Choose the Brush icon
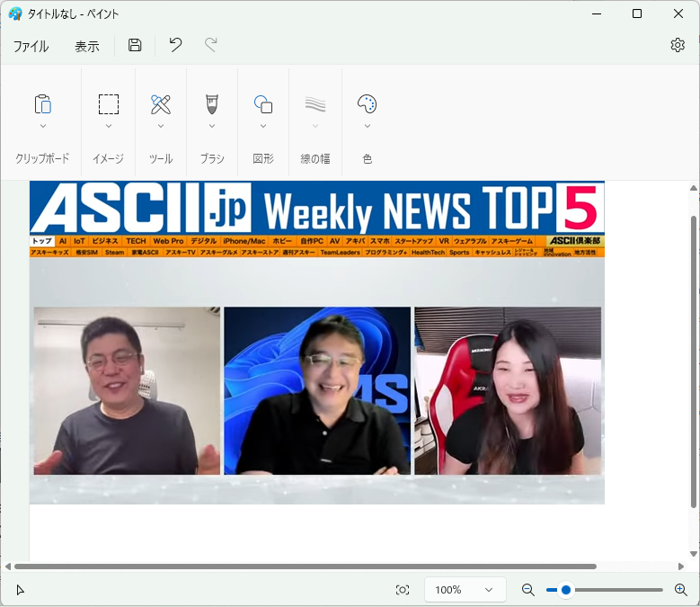Screen dimensions: 700x607 (212, 103)
